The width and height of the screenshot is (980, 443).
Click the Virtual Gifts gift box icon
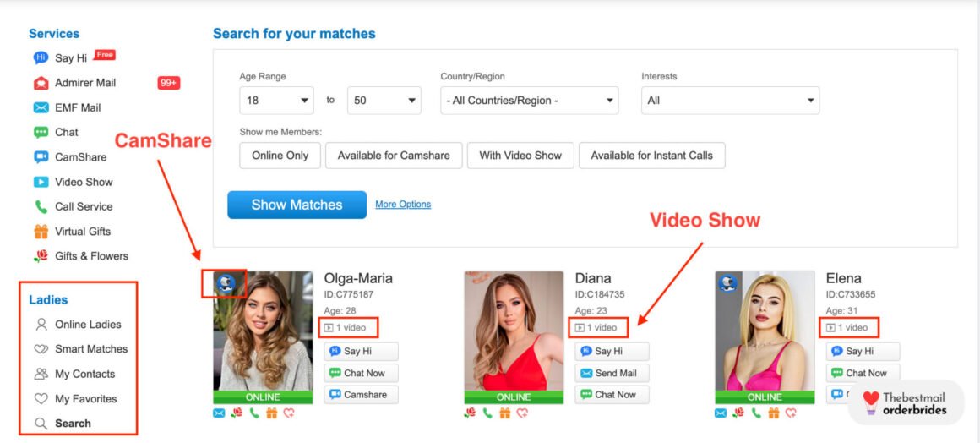coord(41,232)
